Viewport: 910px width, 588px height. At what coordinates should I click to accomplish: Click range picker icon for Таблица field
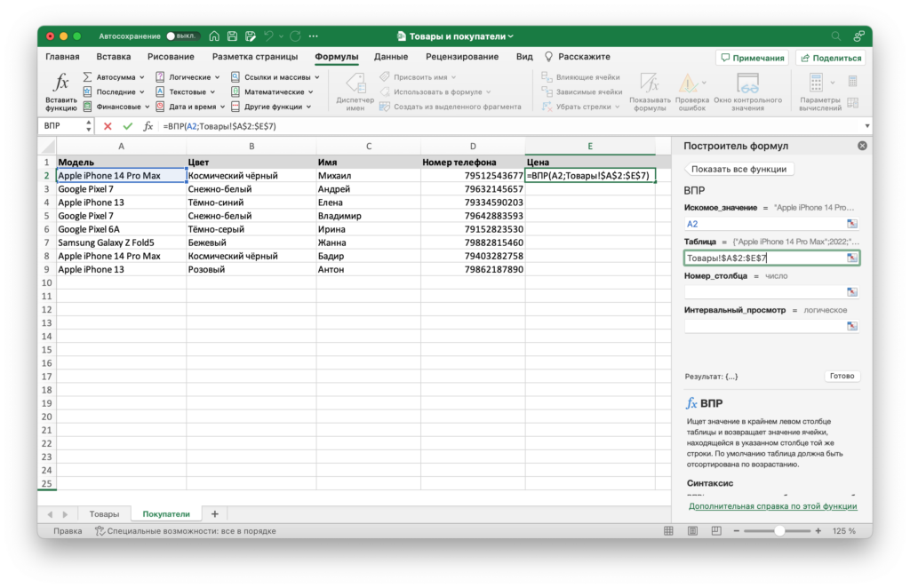coord(851,258)
